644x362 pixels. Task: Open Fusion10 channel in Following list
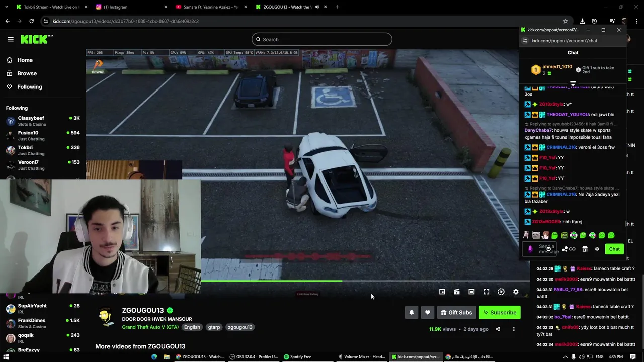(x=43, y=135)
